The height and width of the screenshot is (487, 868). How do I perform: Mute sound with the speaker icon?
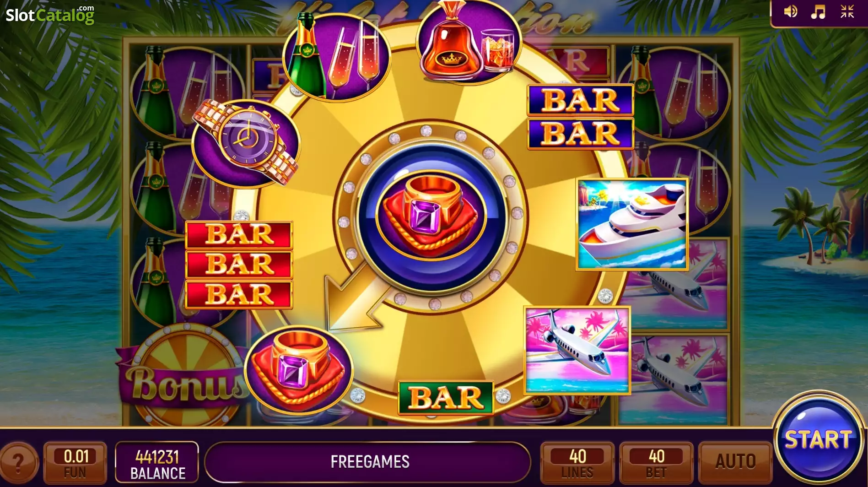[790, 11]
